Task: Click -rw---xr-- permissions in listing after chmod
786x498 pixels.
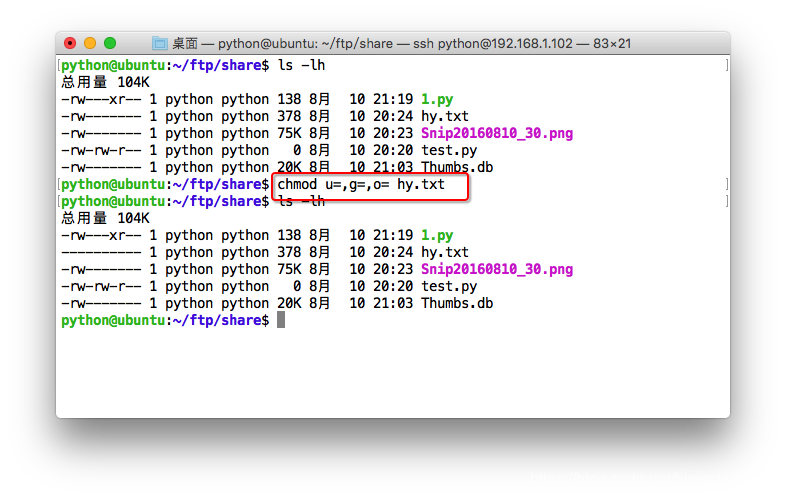Action: (x=101, y=235)
